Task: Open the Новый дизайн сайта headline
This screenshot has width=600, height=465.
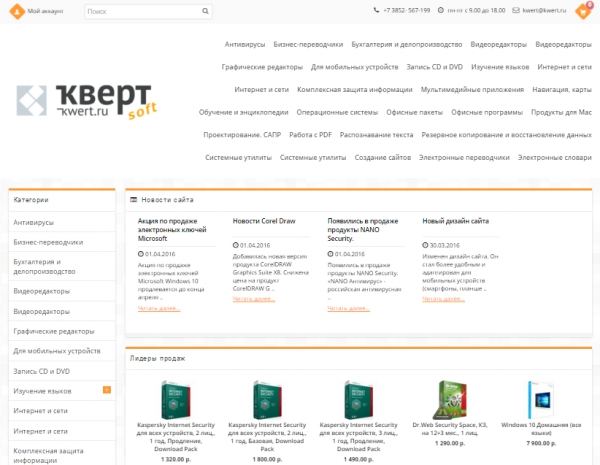Action: point(455,221)
